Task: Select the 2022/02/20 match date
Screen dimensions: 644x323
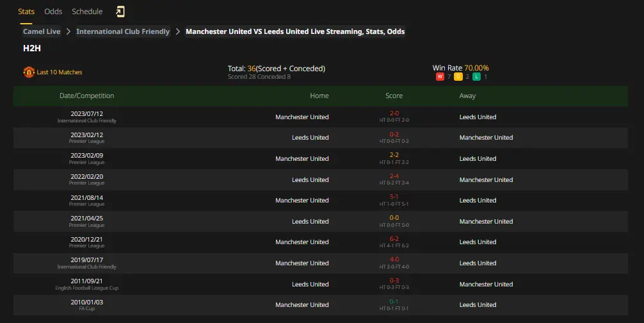Action: pos(86,177)
